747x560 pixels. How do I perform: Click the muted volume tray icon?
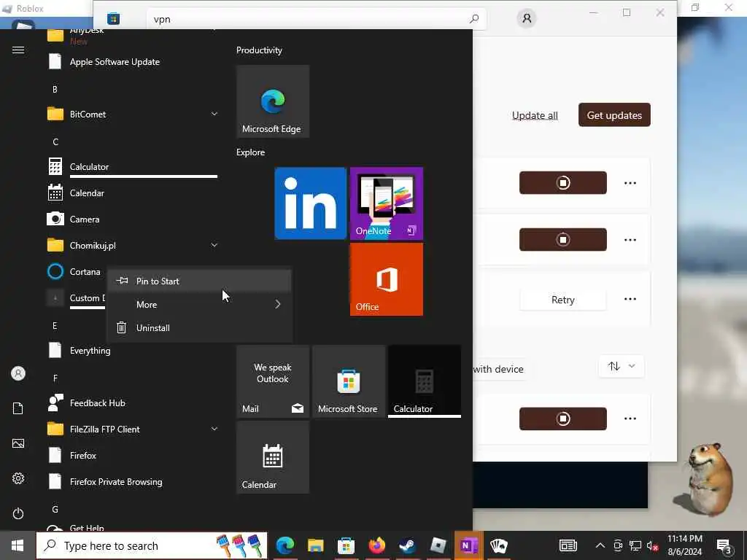pos(653,545)
